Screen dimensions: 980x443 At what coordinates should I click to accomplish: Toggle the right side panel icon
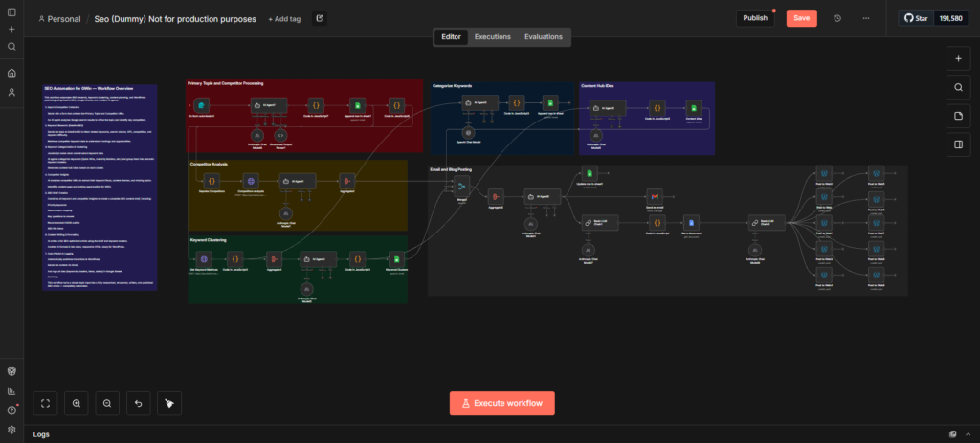point(958,144)
